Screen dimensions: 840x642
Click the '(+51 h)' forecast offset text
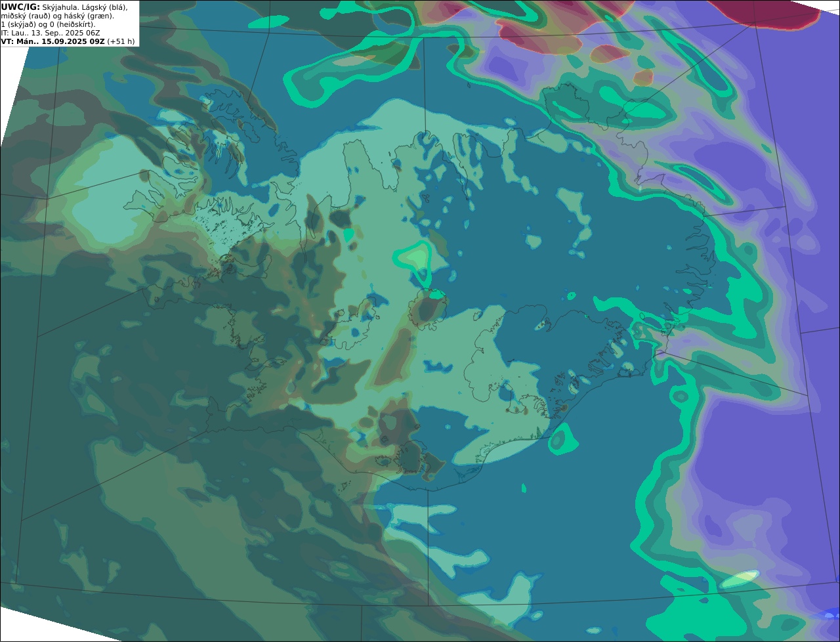121,41
